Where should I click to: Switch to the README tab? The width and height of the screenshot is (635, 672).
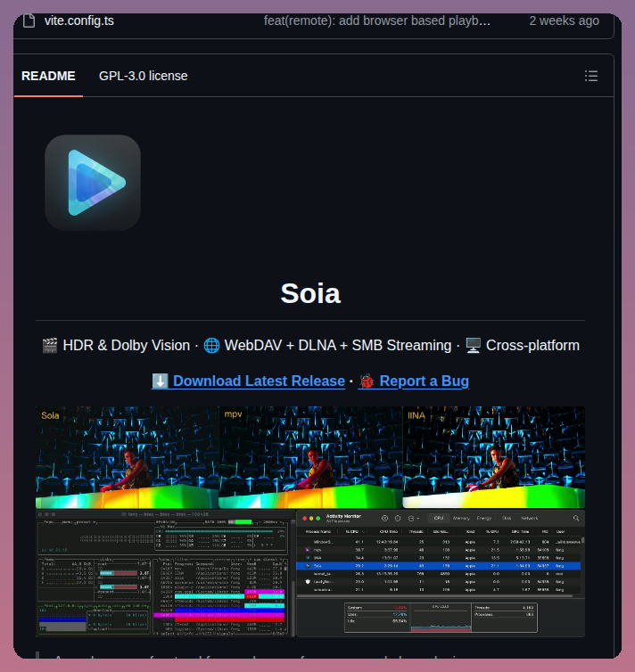48,76
